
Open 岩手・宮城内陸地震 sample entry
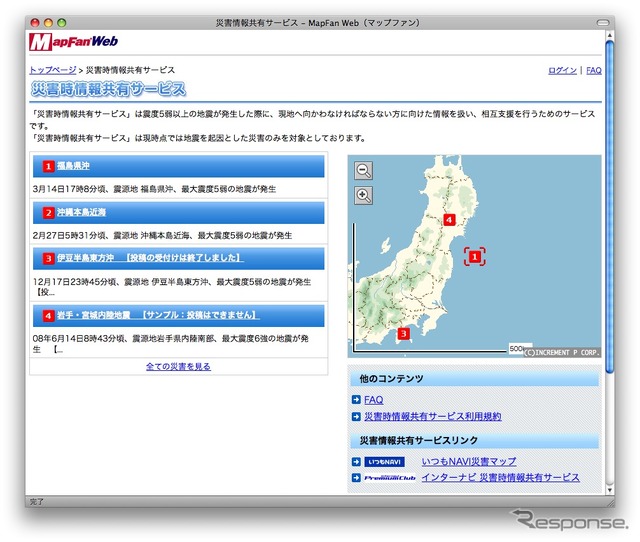point(158,315)
